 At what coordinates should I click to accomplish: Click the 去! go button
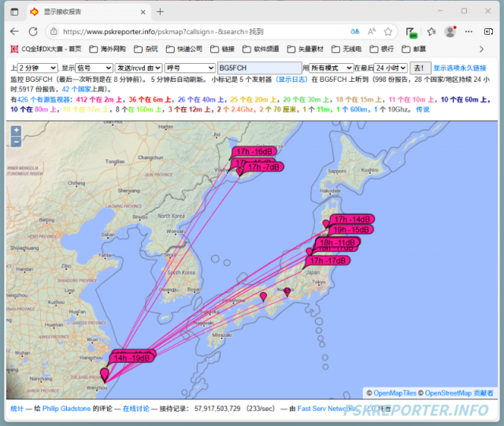pyautogui.click(x=420, y=69)
